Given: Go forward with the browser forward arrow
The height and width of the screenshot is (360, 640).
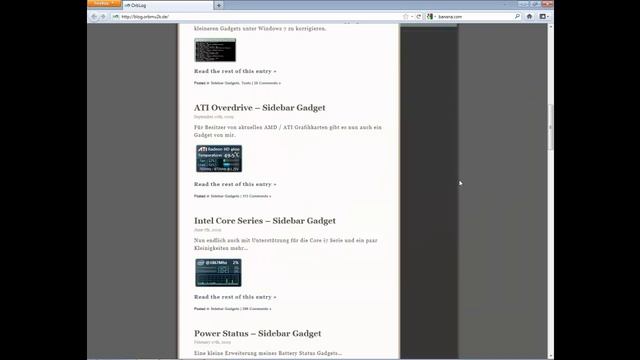Looking at the screenshot, I should (103, 17).
